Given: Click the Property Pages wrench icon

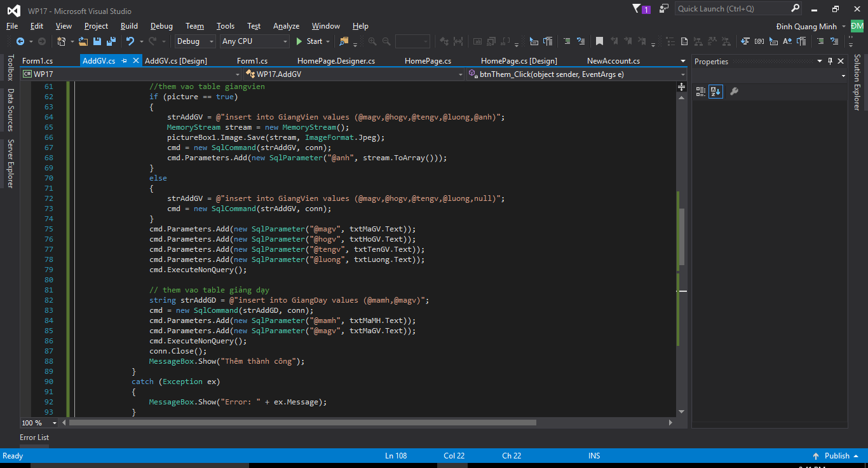Looking at the screenshot, I should point(734,92).
